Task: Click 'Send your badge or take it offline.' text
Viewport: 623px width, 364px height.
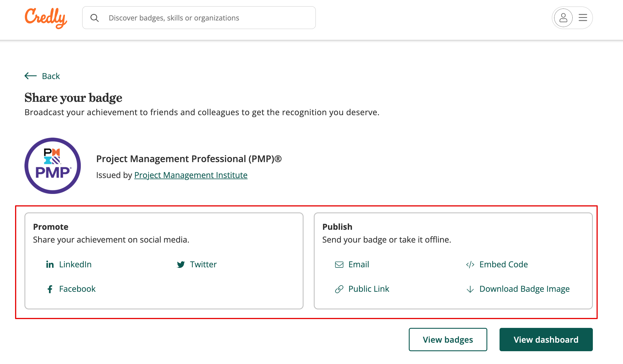Action: pos(387,240)
